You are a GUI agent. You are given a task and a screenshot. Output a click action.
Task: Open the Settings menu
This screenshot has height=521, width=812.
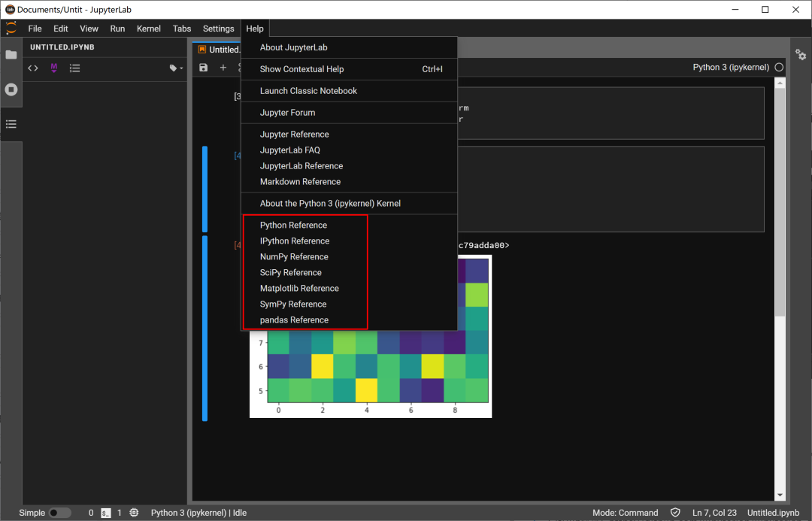click(x=219, y=29)
